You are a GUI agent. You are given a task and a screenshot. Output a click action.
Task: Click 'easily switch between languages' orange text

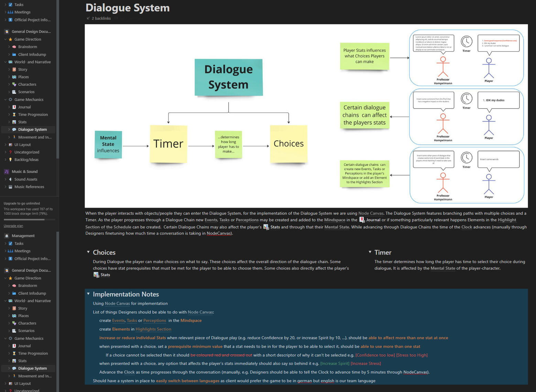pos(188,381)
